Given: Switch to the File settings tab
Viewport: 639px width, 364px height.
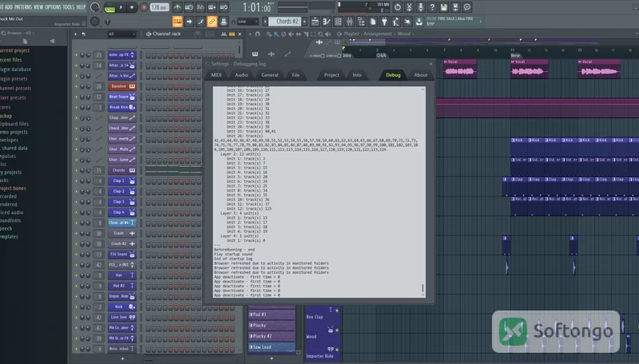Looking at the screenshot, I should click(296, 75).
